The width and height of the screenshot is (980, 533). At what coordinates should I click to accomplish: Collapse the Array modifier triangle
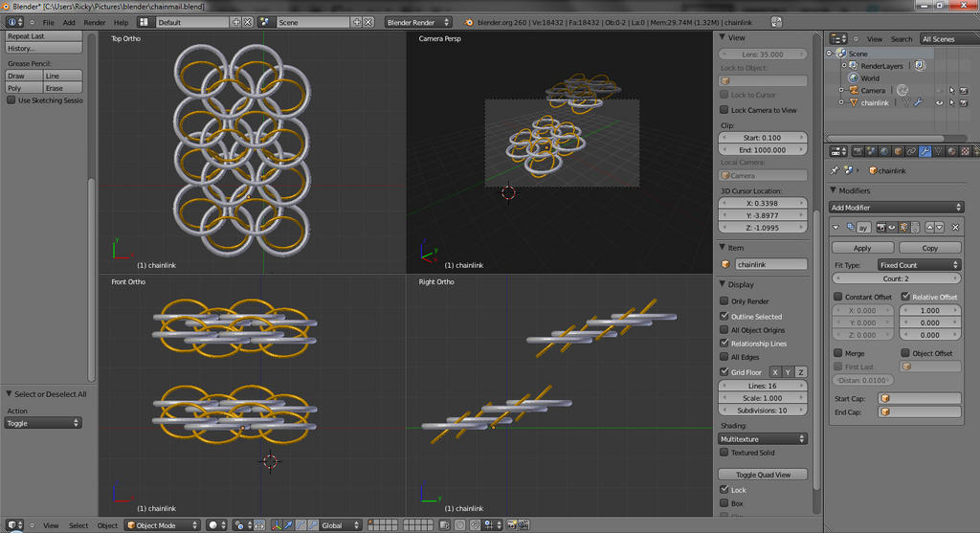[x=835, y=228]
